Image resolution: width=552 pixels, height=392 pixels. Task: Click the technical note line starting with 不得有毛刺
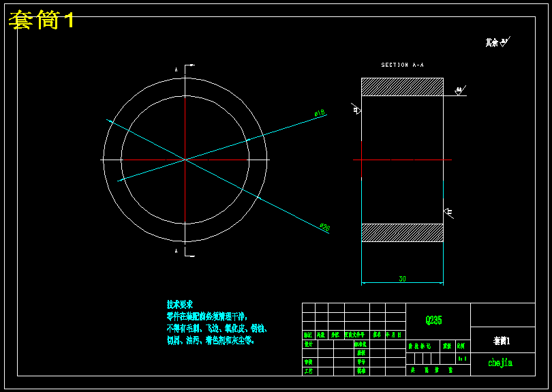(x=217, y=328)
